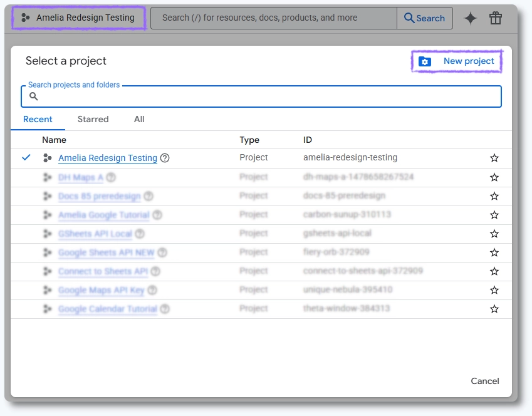The width and height of the screenshot is (532, 416).
Task: Star the Google Sheets API NEW project
Action: click(x=494, y=252)
